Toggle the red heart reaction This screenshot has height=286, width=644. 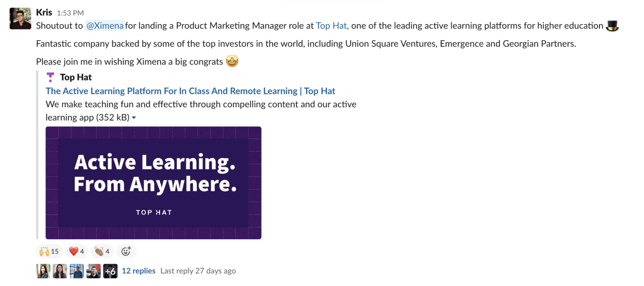[x=77, y=251]
